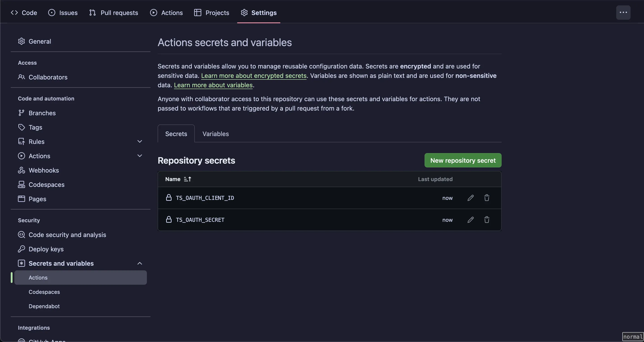
Task: Select Dependabot under Secrets and variables
Action: tap(44, 306)
